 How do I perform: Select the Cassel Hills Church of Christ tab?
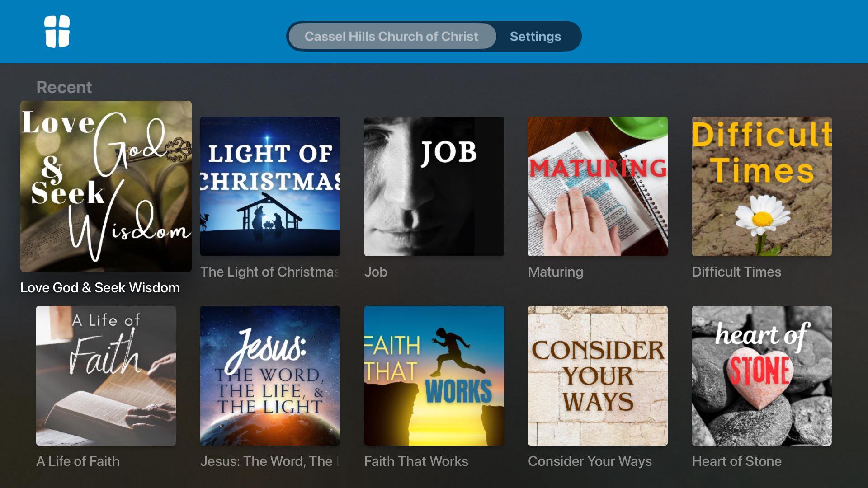(x=392, y=36)
